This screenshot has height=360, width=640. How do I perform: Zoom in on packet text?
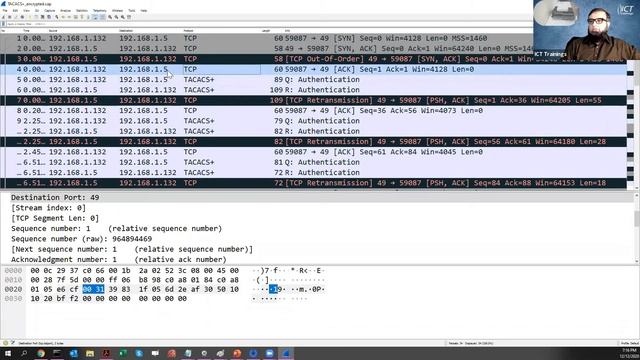[110, 17]
